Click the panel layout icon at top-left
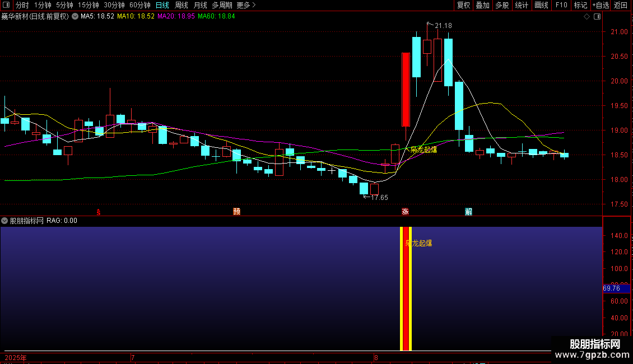 6,5
